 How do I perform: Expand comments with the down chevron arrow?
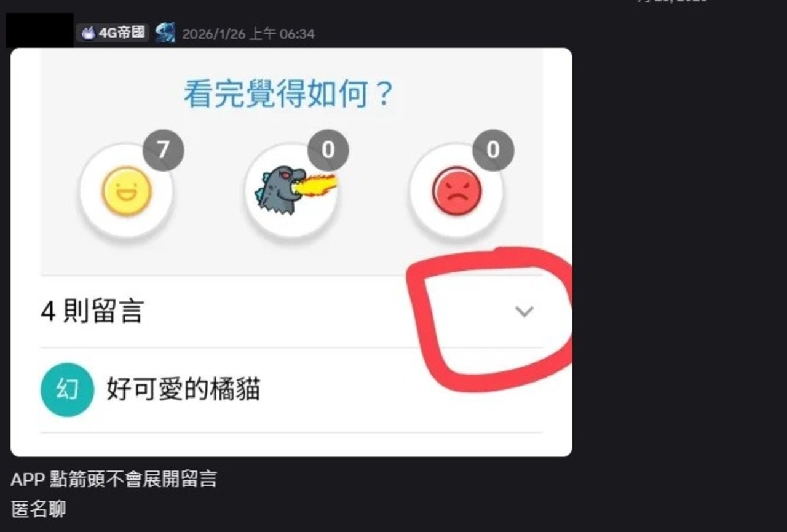point(524,312)
